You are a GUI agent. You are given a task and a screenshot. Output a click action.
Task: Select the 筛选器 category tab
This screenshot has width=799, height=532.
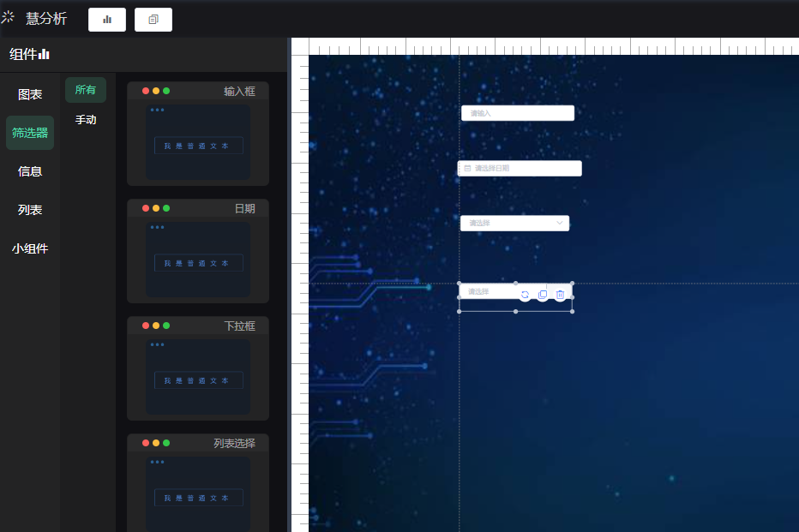click(30, 133)
